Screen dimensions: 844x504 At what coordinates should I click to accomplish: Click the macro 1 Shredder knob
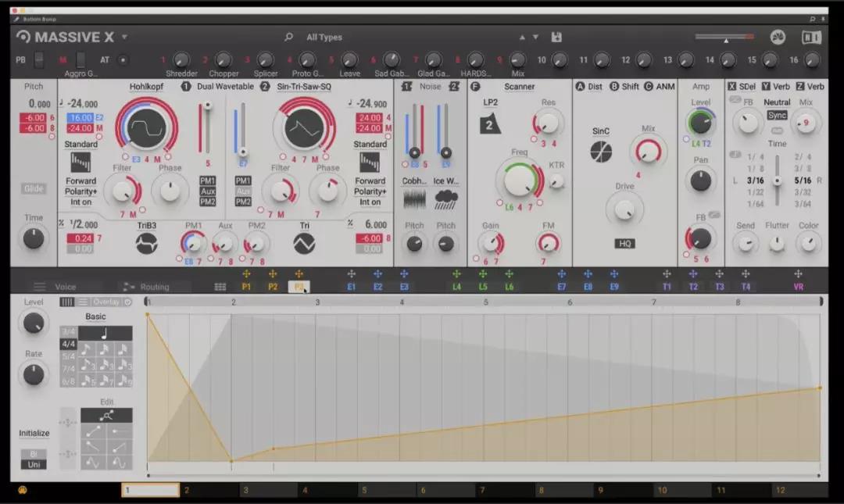tap(181, 59)
